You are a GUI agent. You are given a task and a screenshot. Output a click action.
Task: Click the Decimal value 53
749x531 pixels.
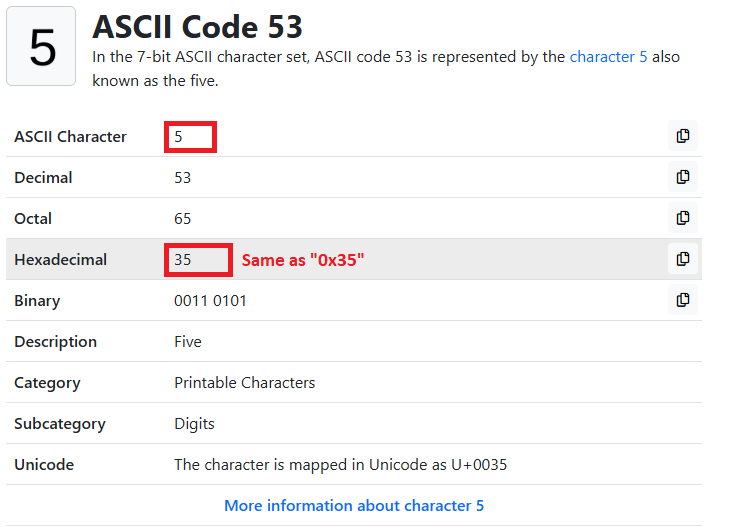point(182,178)
